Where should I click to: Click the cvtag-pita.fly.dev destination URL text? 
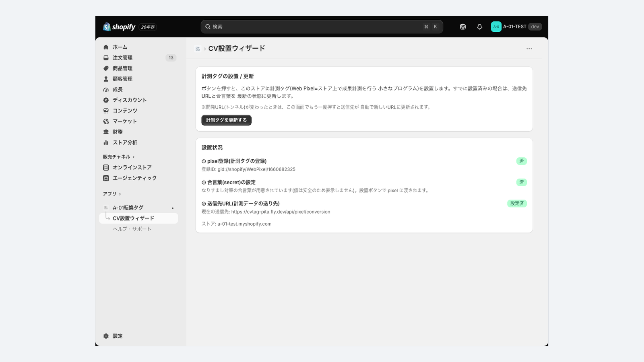click(x=281, y=212)
